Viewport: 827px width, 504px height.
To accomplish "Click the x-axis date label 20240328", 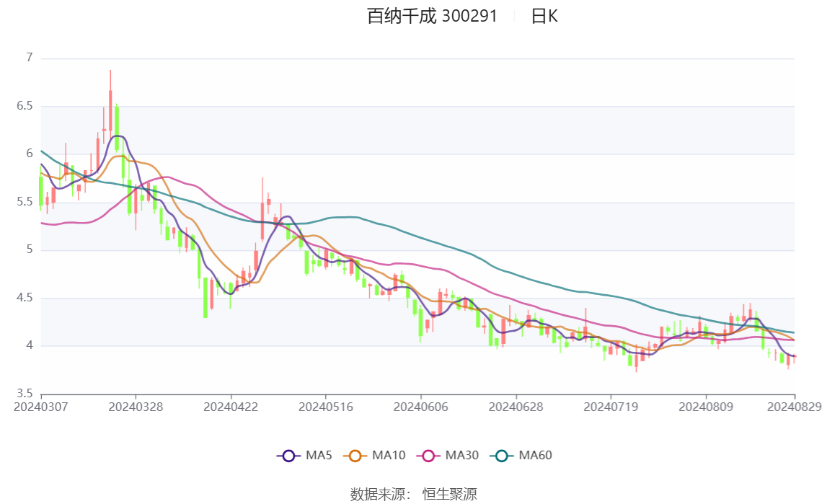I will click(x=136, y=407).
